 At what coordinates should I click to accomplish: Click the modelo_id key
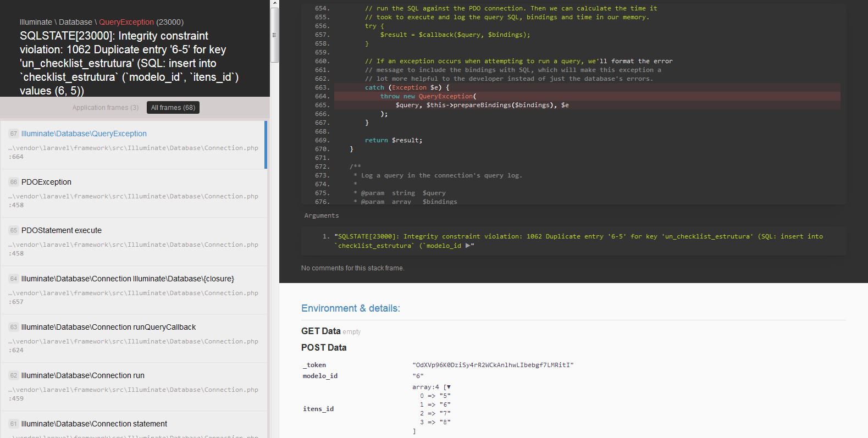click(x=320, y=376)
